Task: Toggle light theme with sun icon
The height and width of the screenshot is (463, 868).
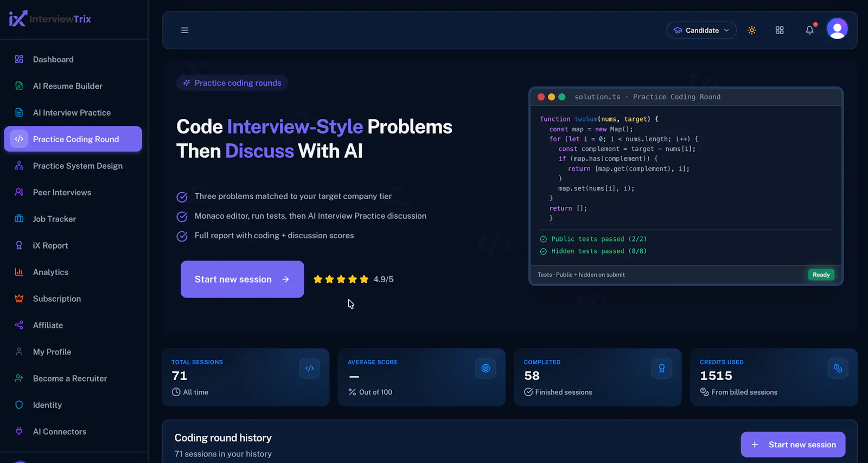Action: 752,30
